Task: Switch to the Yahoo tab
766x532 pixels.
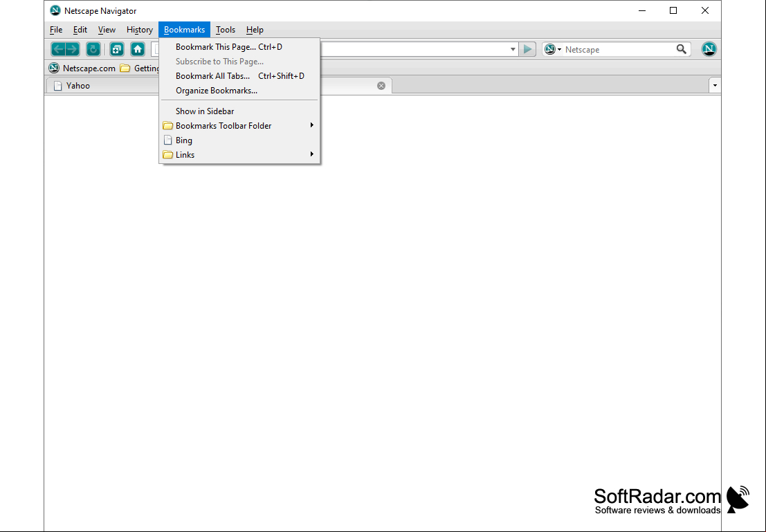Action: click(102, 86)
